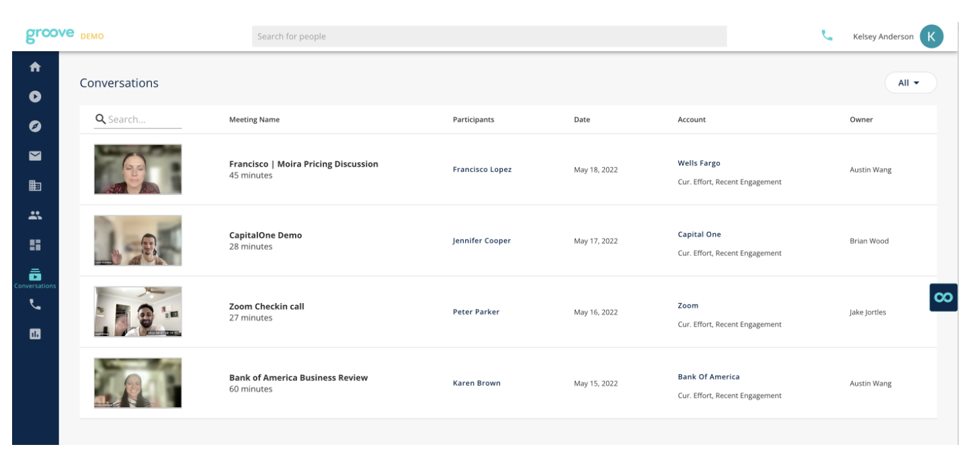
Task: Open the play circle sidebar icon
Action: (x=35, y=97)
